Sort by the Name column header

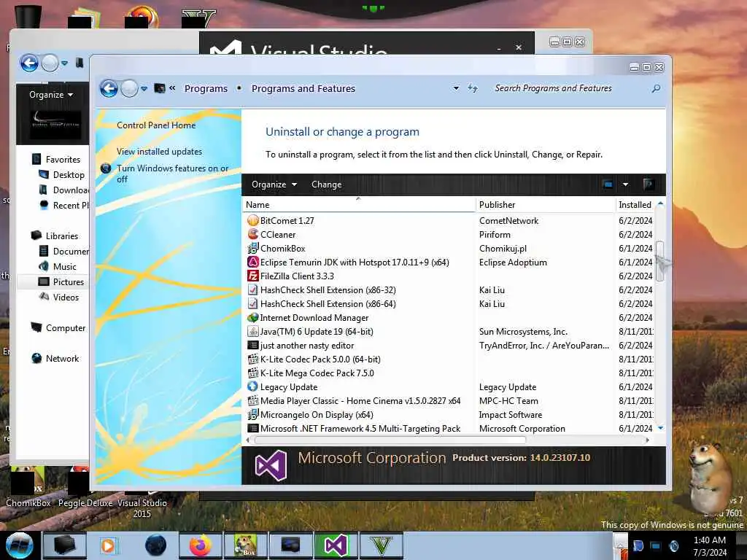(x=359, y=205)
